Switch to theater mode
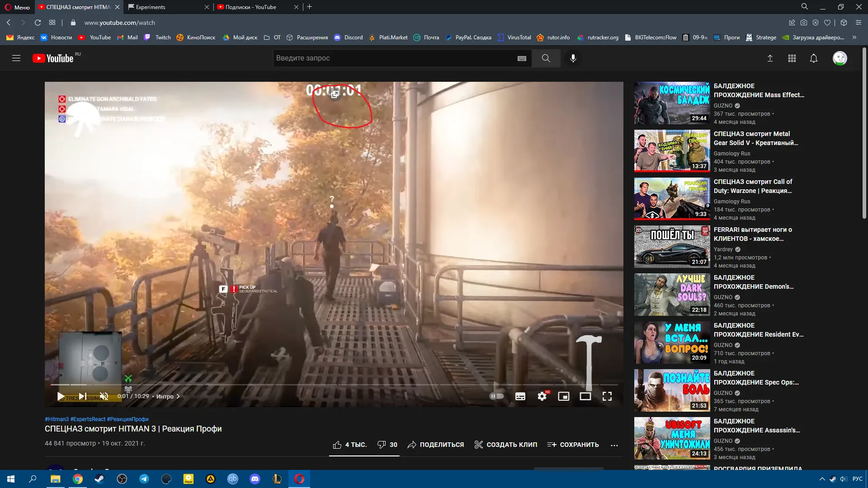 [x=585, y=396]
